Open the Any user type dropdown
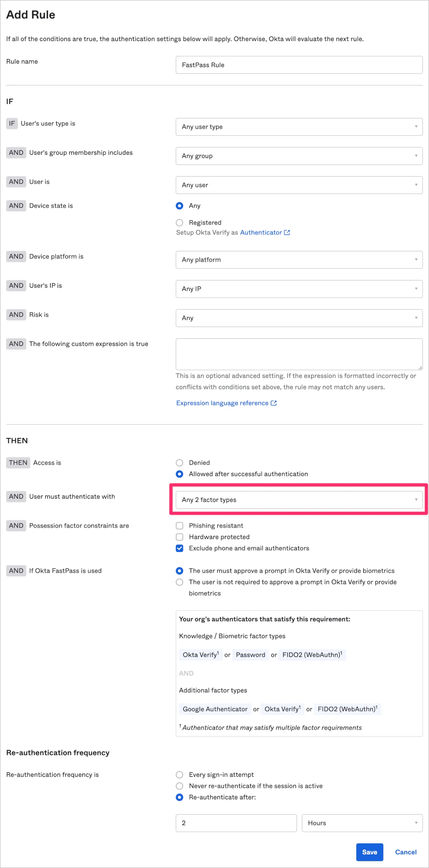The width and height of the screenshot is (429, 868). click(x=299, y=127)
